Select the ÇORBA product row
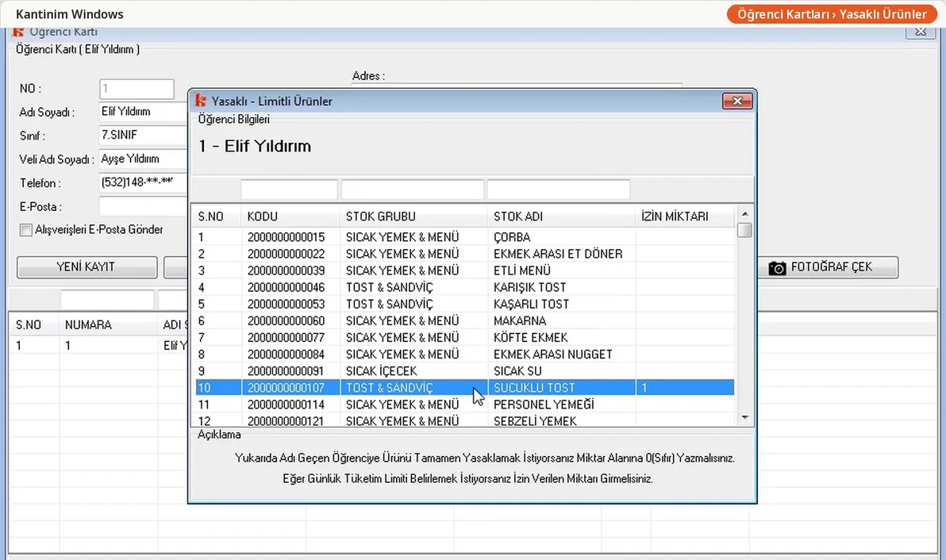Image resolution: width=946 pixels, height=560 pixels. (464, 237)
